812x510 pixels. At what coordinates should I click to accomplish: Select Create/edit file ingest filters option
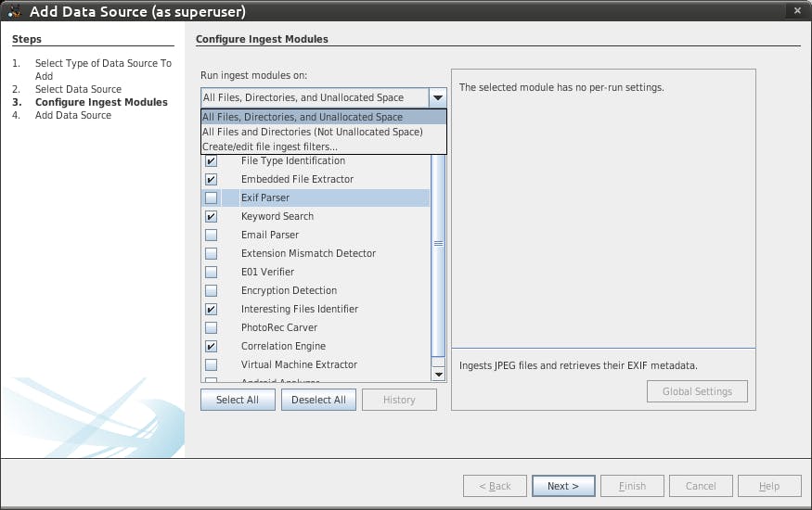coord(324,147)
